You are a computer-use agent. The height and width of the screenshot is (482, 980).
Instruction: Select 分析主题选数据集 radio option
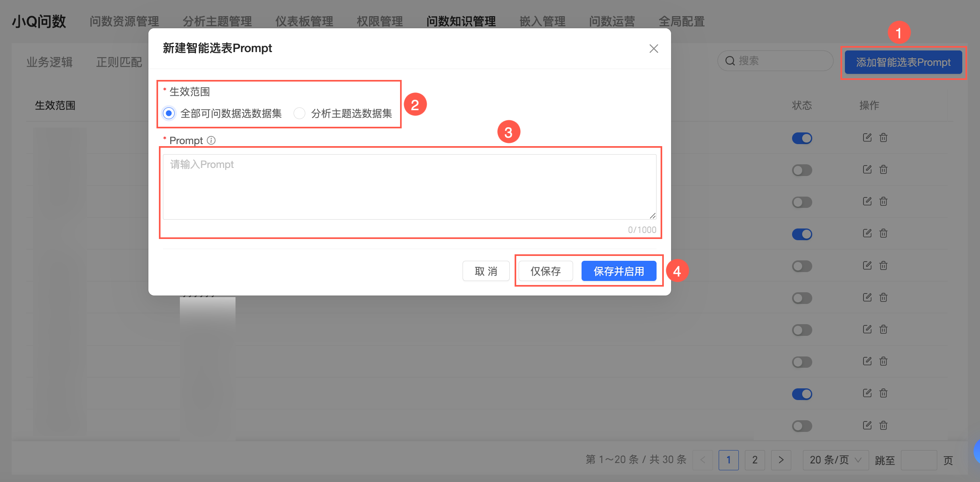point(299,113)
